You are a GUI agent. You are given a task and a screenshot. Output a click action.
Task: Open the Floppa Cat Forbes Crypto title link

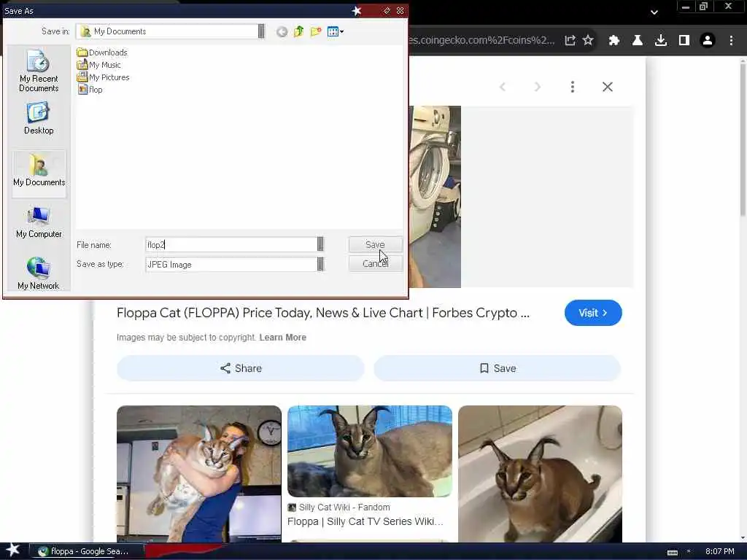coord(323,313)
